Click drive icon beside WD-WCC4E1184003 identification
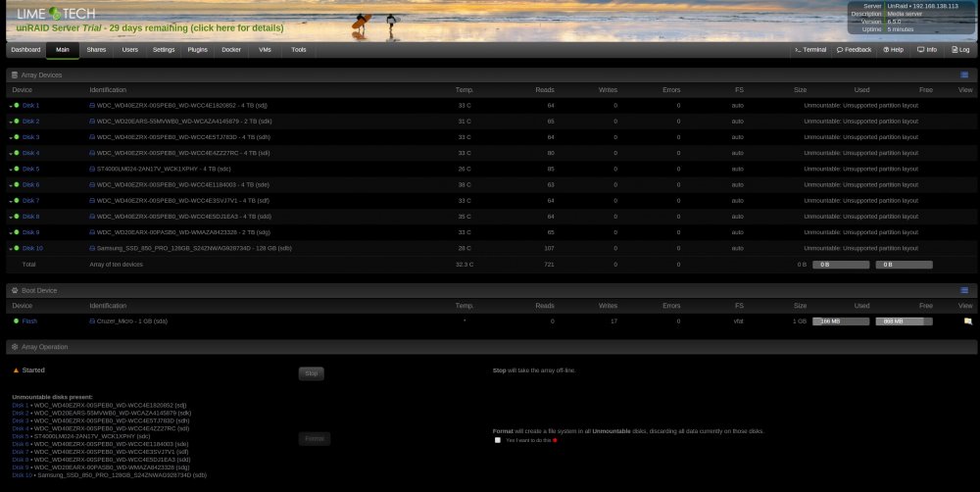The width and height of the screenshot is (980, 492). click(92, 185)
